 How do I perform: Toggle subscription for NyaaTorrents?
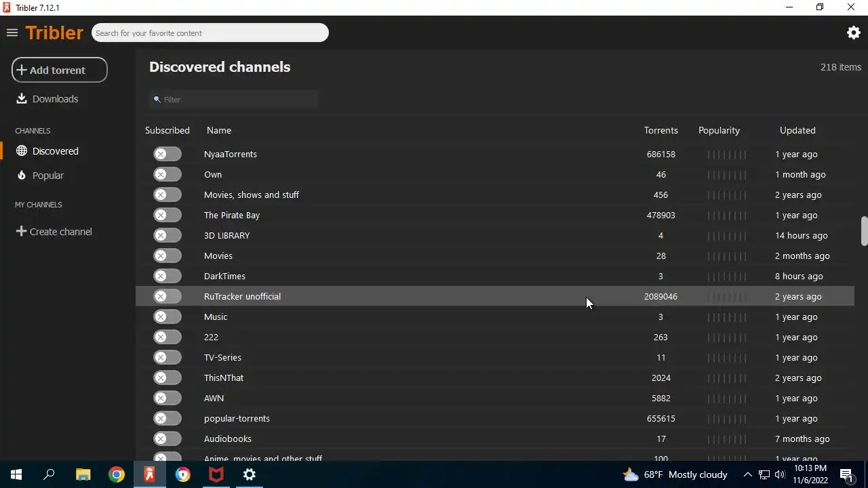(167, 154)
